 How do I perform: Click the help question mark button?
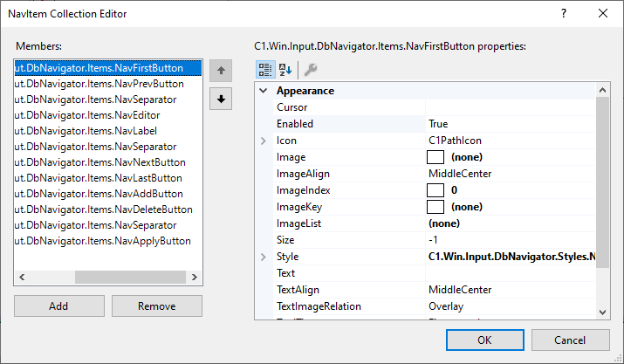pyautogui.click(x=563, y=13)
